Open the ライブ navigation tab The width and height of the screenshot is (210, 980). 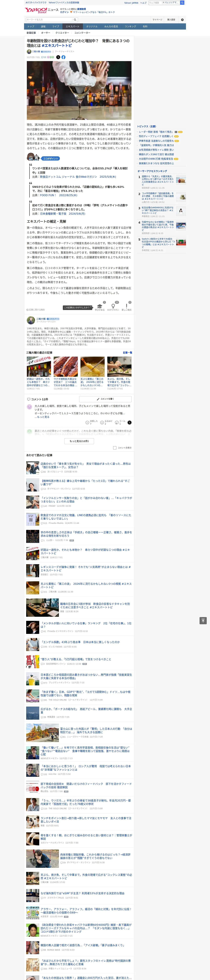pyautogui.click(x=56, y=27)
